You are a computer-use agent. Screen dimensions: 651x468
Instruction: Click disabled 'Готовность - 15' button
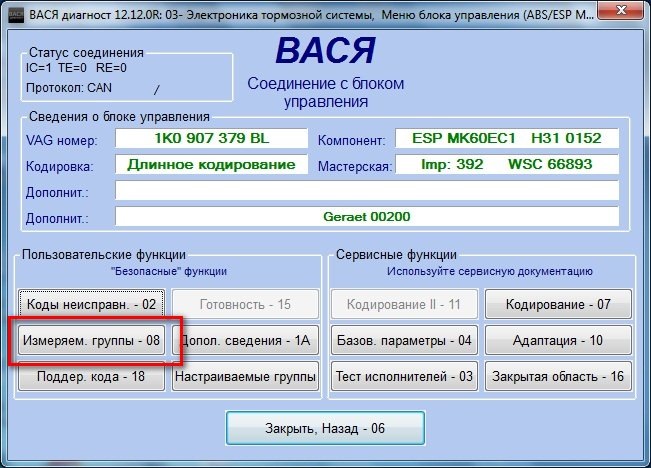[245, 304]
